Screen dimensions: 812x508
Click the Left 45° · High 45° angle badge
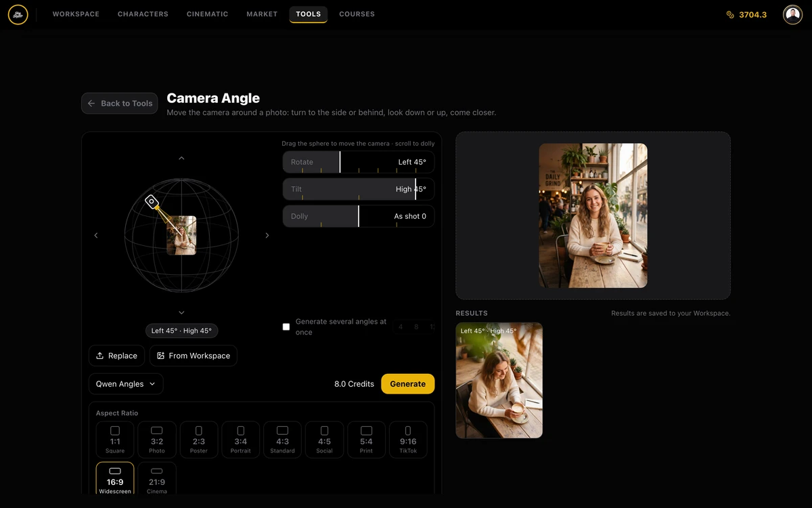point(181,331)
